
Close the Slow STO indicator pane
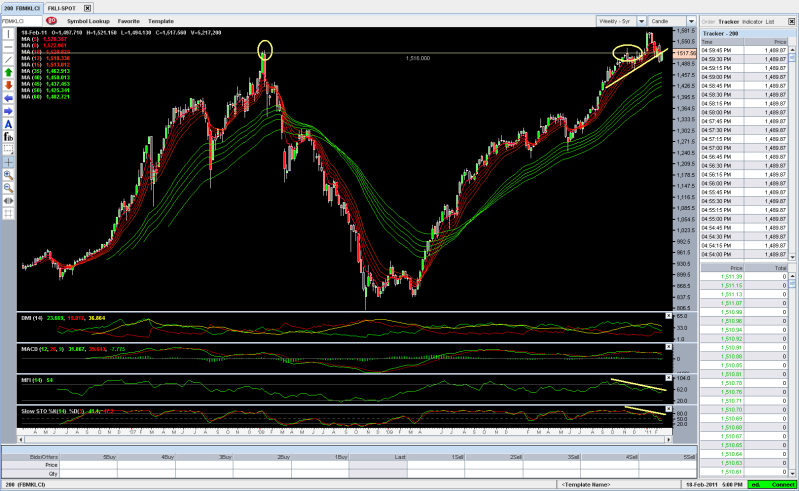click(x=669, y=408)
